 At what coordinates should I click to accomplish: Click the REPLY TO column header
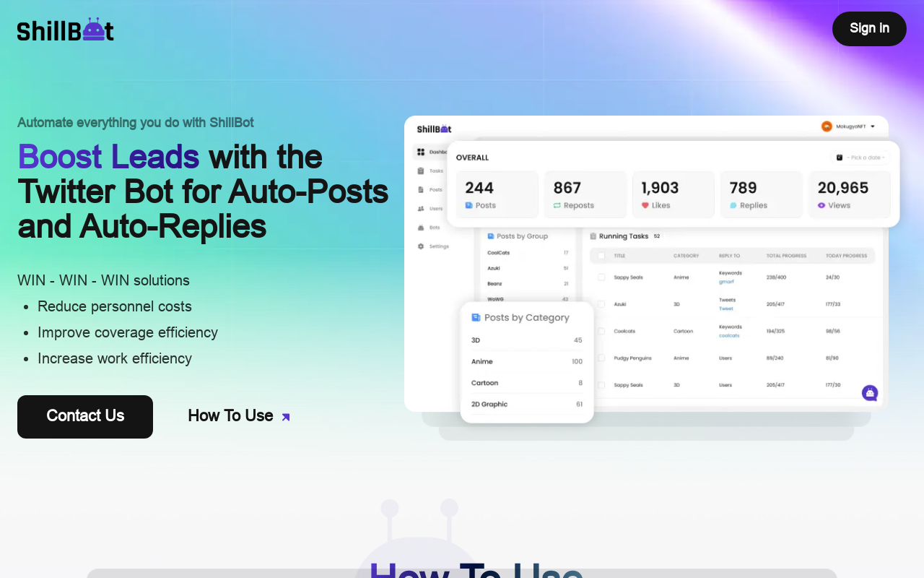730,256
